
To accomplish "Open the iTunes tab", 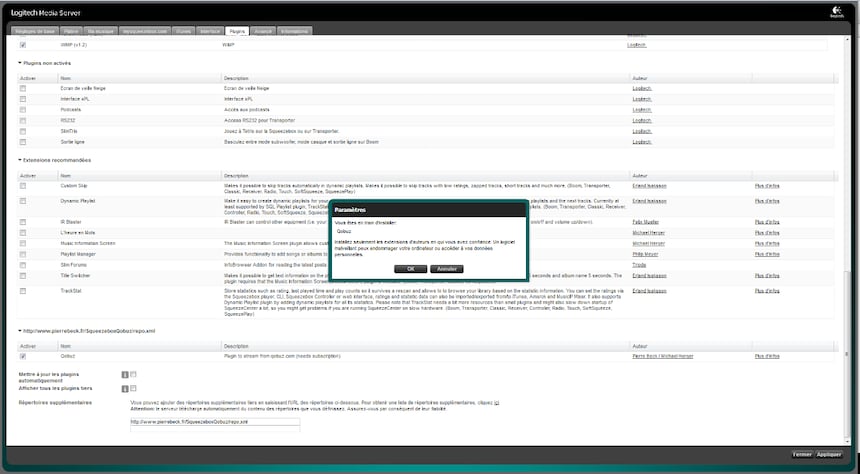I will pos(183,31).
